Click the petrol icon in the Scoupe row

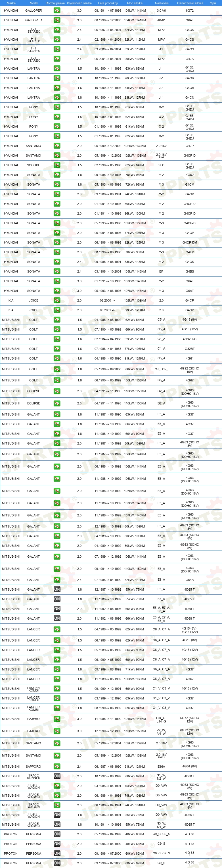(x=57, y=165)
